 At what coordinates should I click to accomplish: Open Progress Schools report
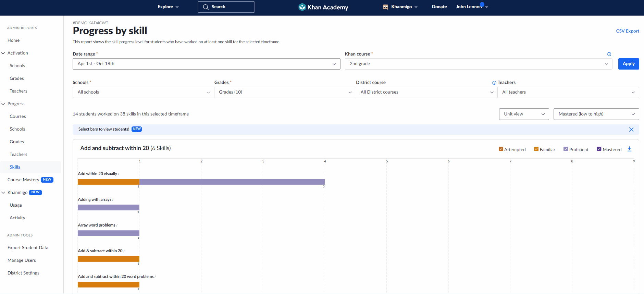17,129
